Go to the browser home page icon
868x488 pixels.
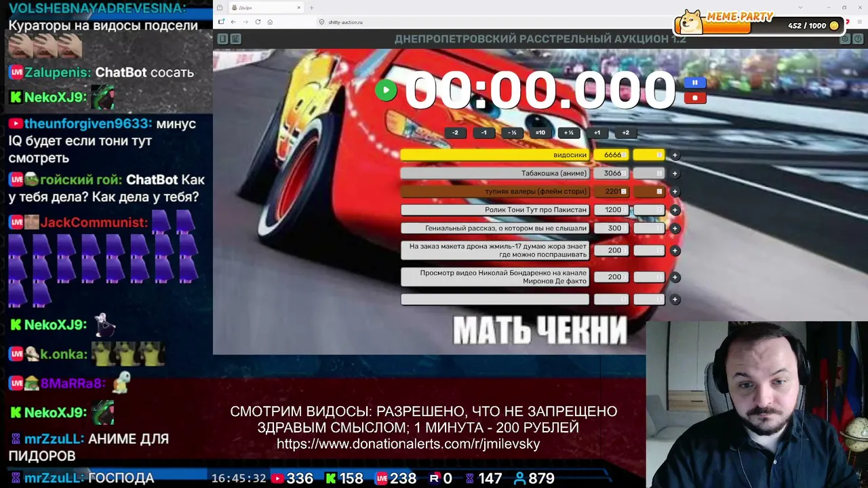270,22
